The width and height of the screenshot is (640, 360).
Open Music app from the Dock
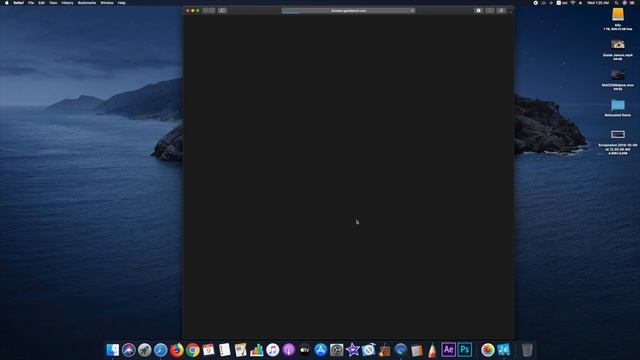(273, 350)
